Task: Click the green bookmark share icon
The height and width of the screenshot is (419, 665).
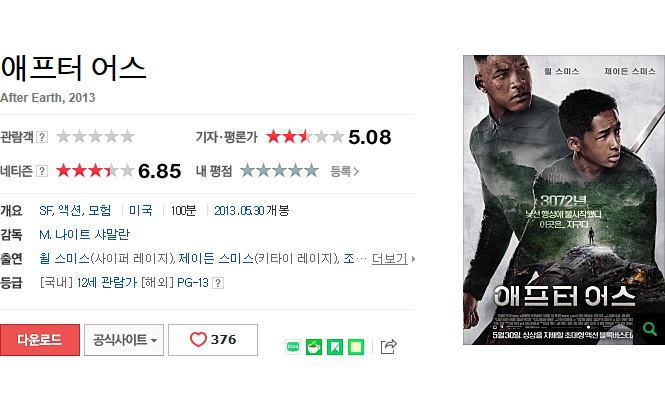Action: point(335,347)
